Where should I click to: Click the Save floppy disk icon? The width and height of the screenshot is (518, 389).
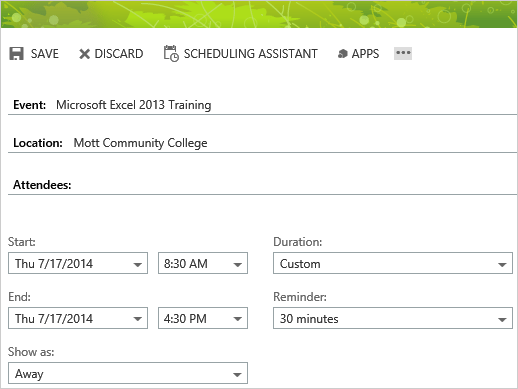click(16, 54)
